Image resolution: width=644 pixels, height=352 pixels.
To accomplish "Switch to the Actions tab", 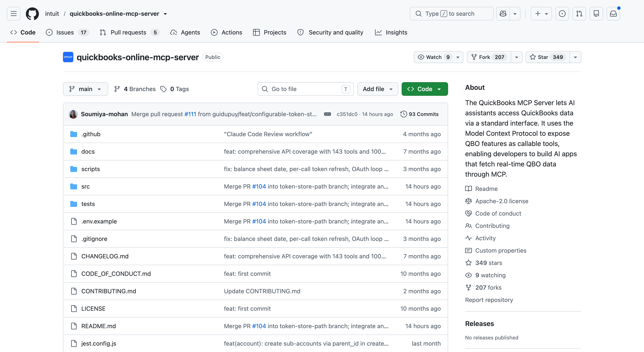I will click(227, 33).
